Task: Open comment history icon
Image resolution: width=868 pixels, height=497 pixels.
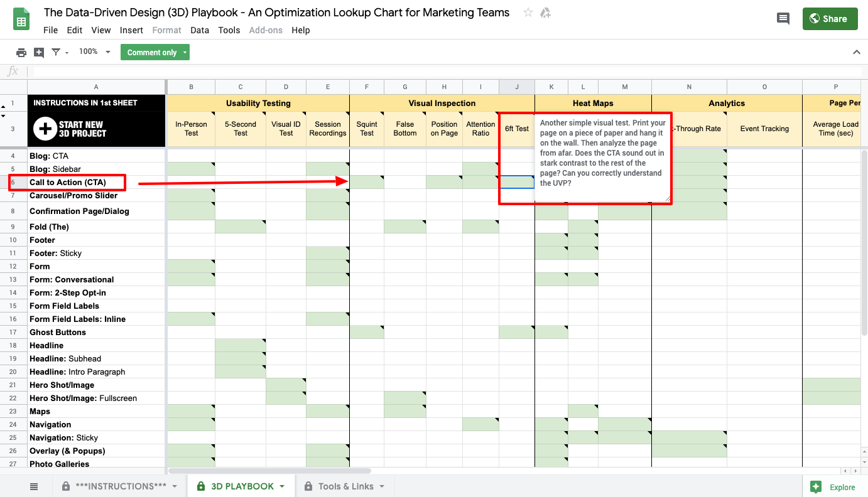Action: 783,19
